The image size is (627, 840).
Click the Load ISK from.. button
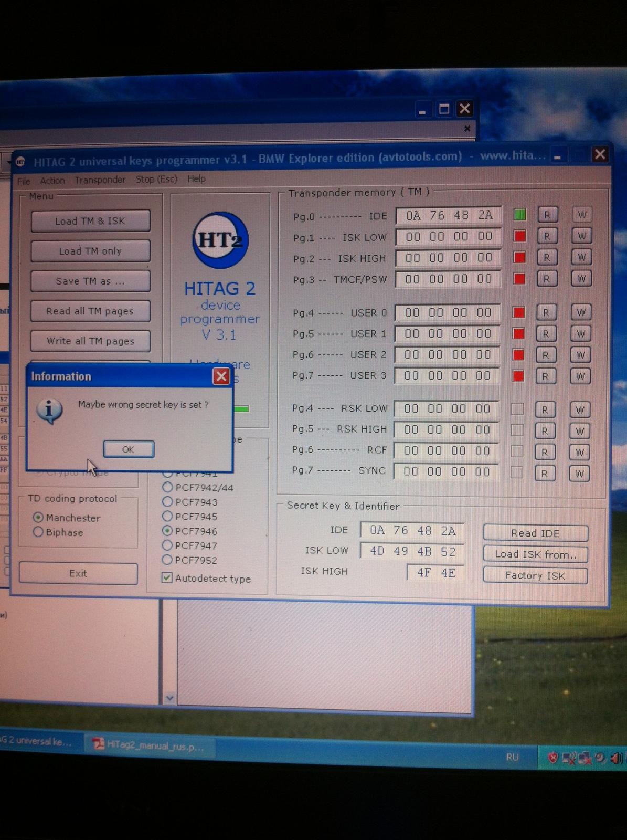click(x=535, y=554)
